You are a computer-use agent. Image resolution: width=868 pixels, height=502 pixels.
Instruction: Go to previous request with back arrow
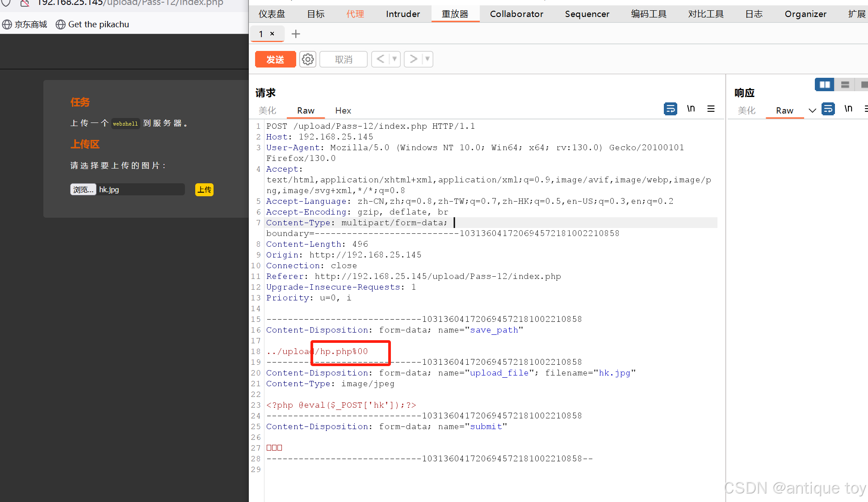[380, 59]
